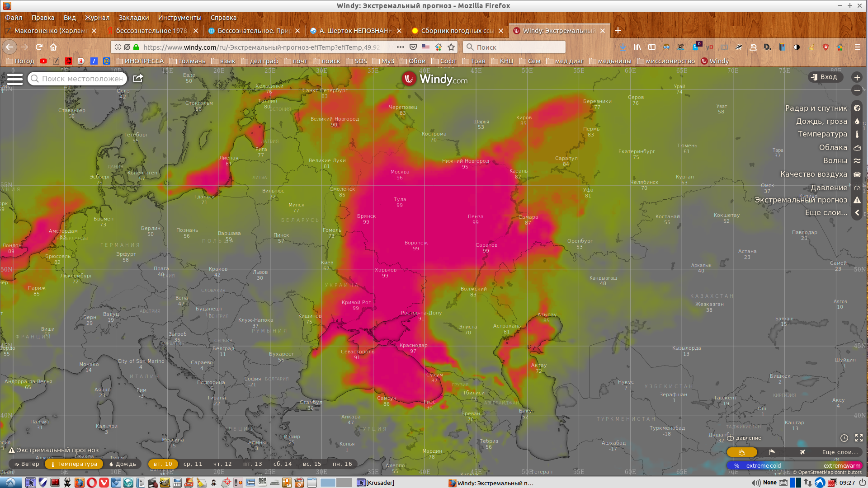This screenshot has height=488, width=868.
Task: Open Москва city forecast on map
Action: click(x=400, y=174)
